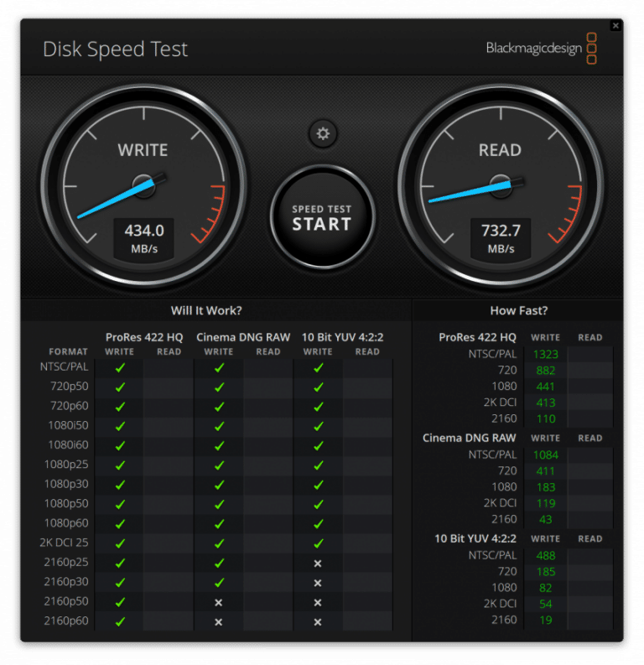This screenshot has width=644, height=665.
Task: Click the 82 write value
Action: [545, 588]
